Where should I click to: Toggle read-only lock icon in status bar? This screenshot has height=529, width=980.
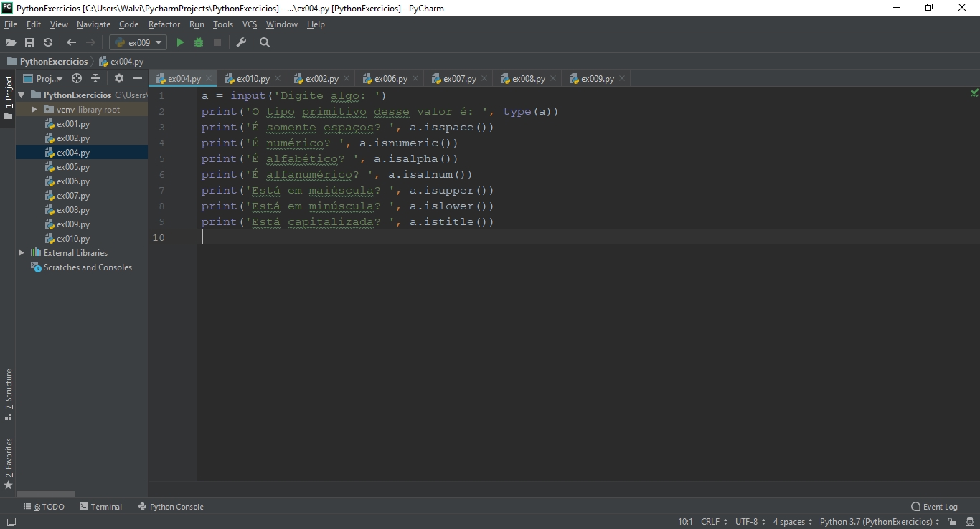point(951,522)
